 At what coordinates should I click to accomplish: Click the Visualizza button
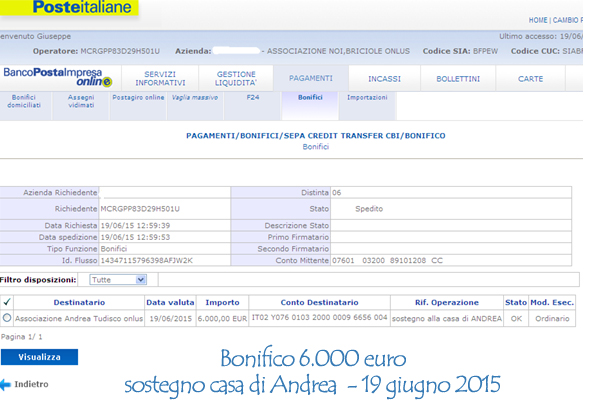(x=39, y=357)
